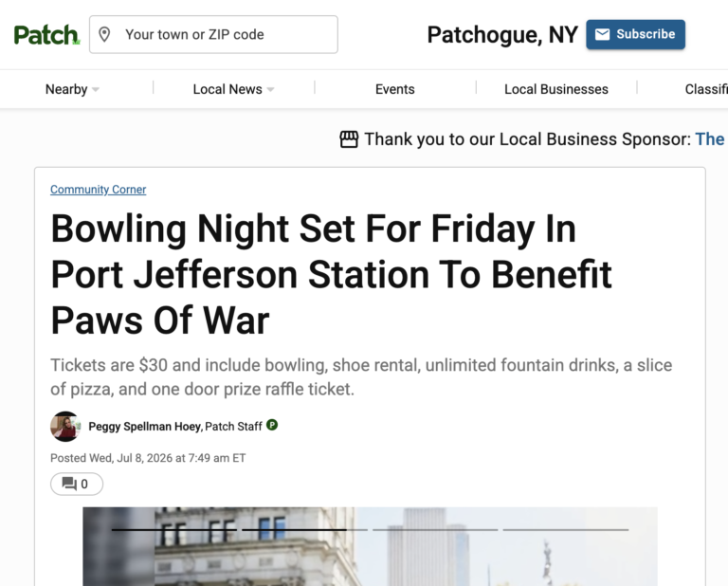Open the Classifieds menu item
Image resolution: width=728 pixels, height=586 pixels.
coord(706,89)
